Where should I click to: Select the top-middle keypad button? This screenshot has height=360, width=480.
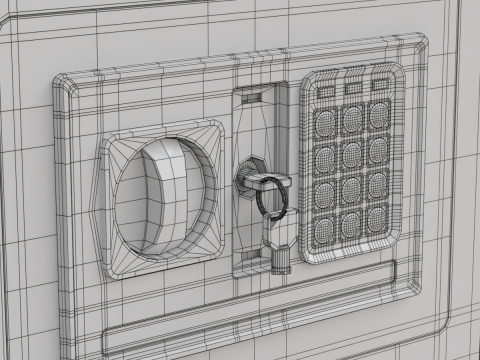click(x=352, y=118)
